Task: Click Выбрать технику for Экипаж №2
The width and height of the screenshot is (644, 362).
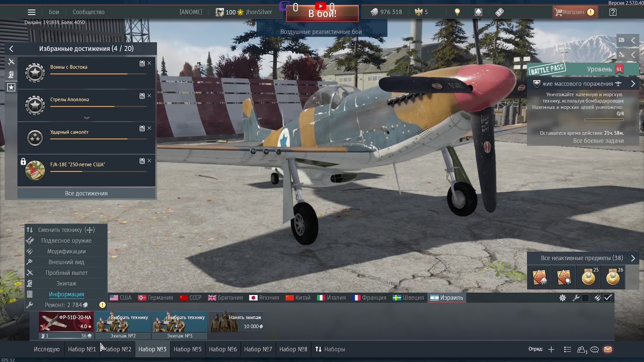Action: click(x=123, y=322)
